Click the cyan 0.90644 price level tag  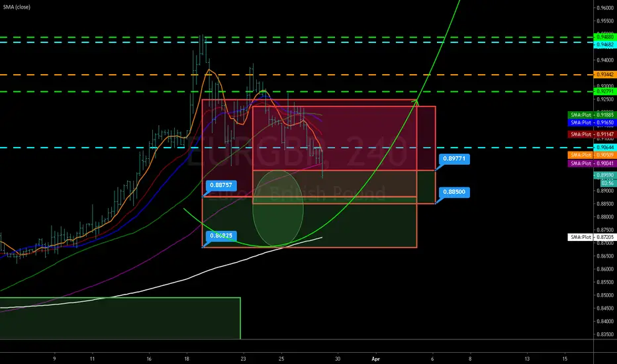(x=604, y=148)
